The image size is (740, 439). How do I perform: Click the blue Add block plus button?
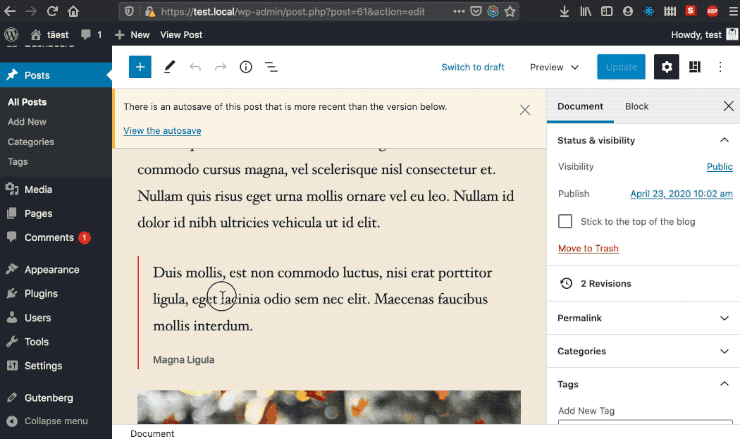click(x=140, y=67)
